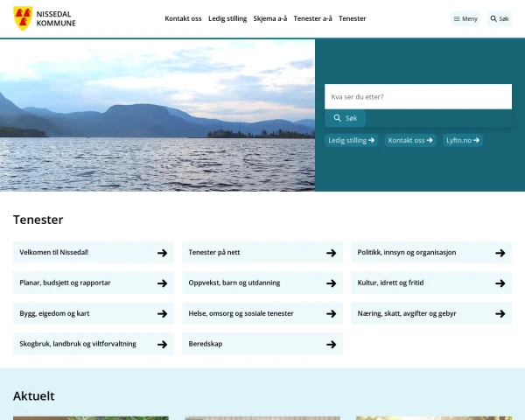Click arrow next to Kultur, idrett og fritid
Image resolution: width=525 pixels, height=420 pixels.
click(500, 283)
